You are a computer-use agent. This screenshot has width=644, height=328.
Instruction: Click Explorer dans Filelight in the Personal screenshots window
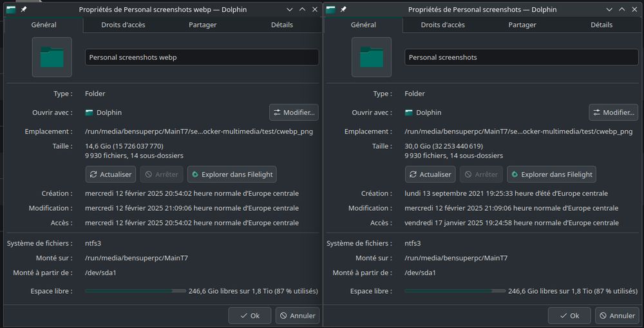coord(551,174)
